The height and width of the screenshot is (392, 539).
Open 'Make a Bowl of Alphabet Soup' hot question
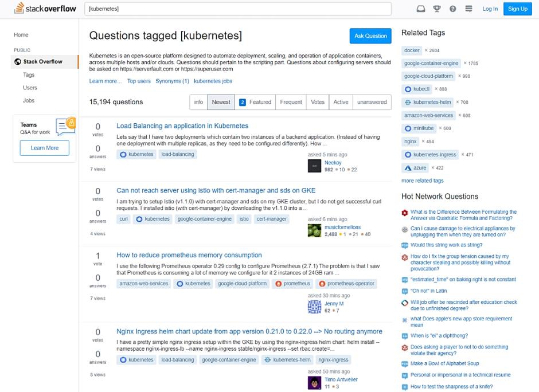click(444, 363)
